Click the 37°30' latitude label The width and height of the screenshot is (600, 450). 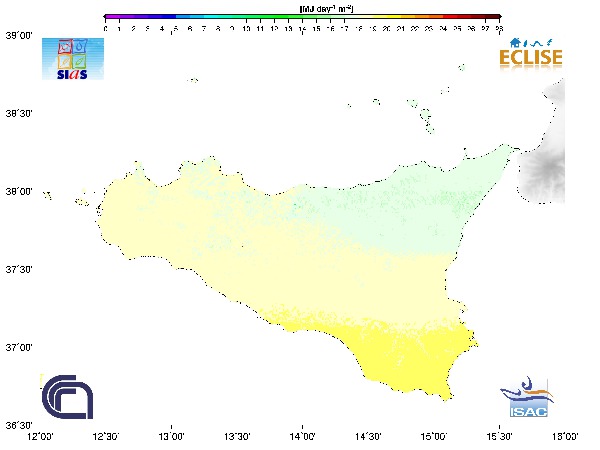(x=18, y=270)
